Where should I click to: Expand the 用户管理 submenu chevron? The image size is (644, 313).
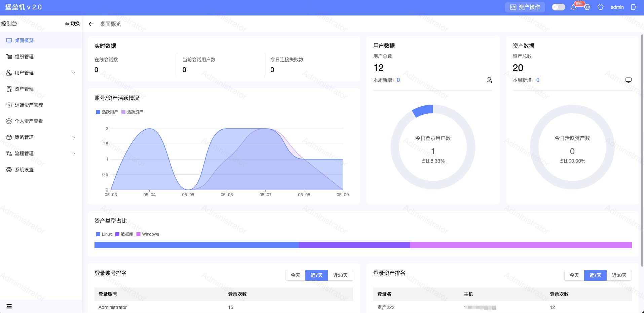pyautogui.click(x=74, y=73)
